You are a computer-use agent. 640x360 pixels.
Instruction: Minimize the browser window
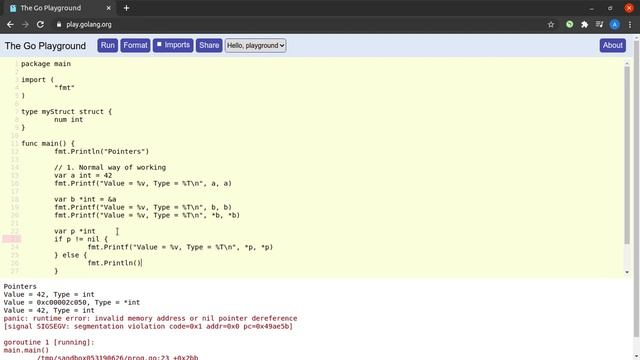(591, 8)
